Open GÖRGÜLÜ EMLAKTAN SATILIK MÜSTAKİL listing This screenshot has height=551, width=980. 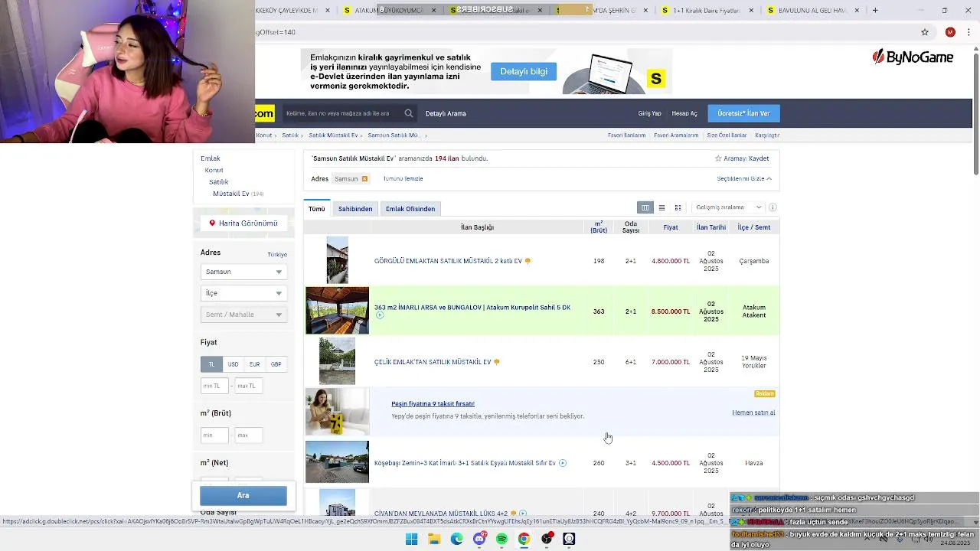[x=448, y=261]
